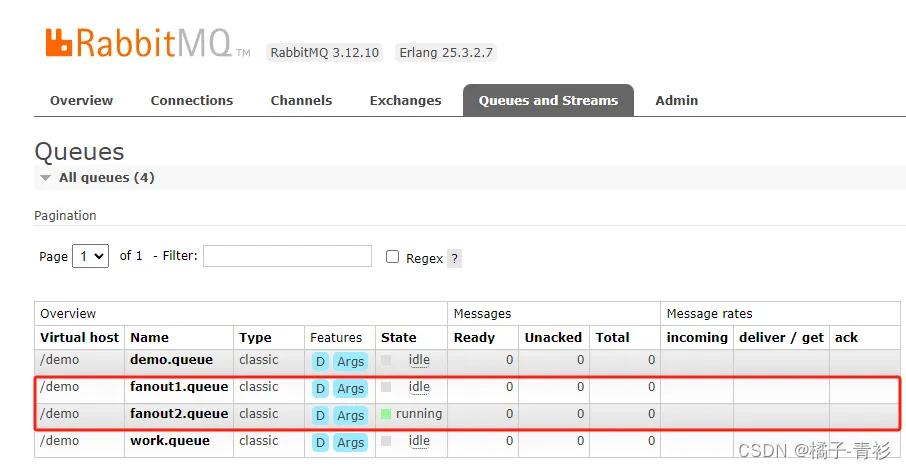
Task: Open the Overview tab
Action: (x=81, y=100)
